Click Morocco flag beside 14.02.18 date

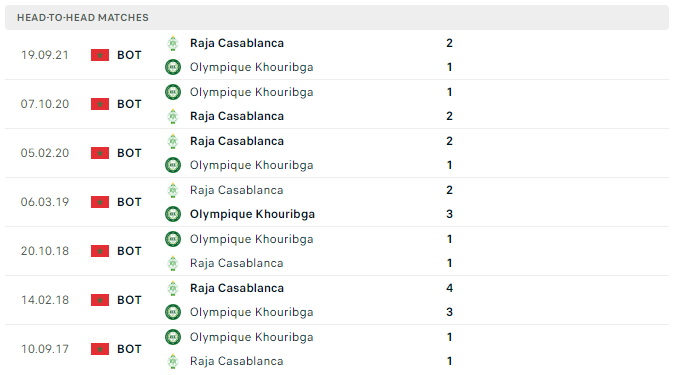pos(100,300)
